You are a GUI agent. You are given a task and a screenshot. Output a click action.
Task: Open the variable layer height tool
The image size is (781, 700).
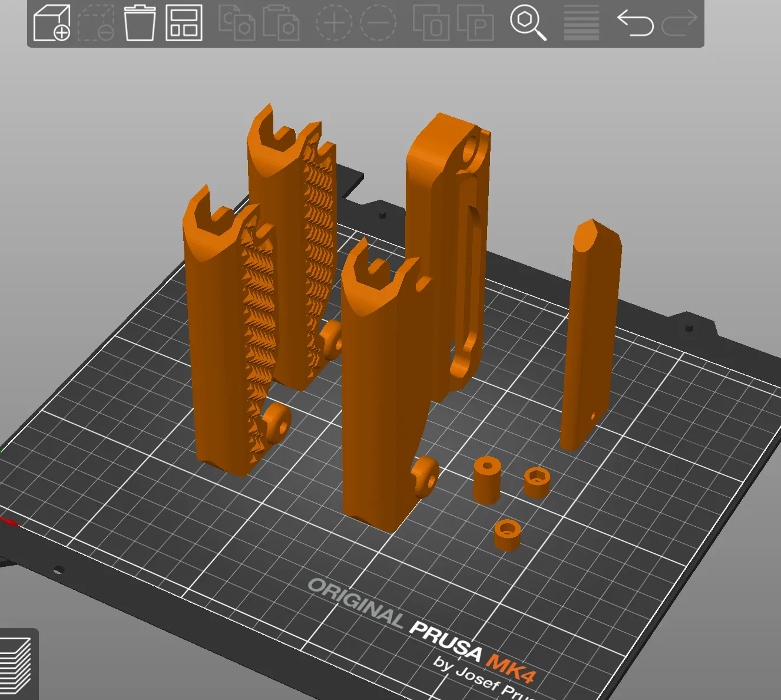coord(581,24)
